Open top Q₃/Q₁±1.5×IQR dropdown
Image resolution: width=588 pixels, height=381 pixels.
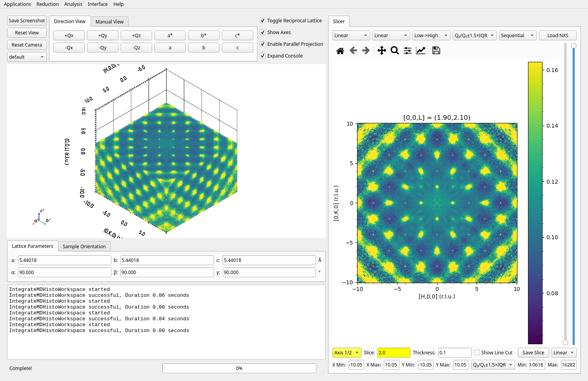[x=474, y=35]
